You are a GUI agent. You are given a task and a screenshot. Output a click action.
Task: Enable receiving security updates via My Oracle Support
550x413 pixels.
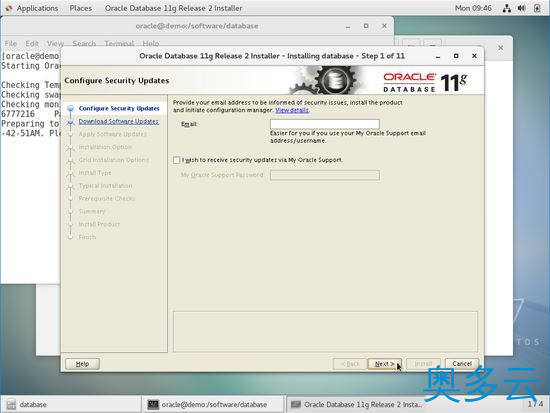click(176, 160)
